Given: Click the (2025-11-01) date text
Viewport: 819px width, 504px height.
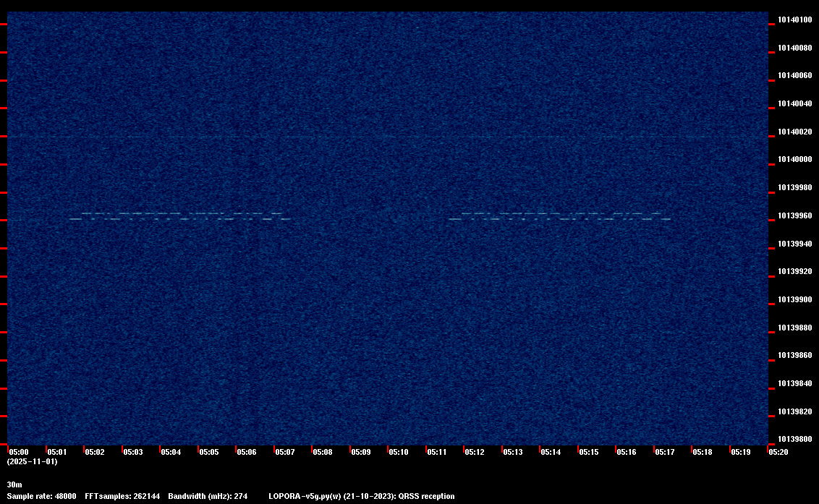Looking at the screenshot, I should pyautogui.click(x=32, y=461).
